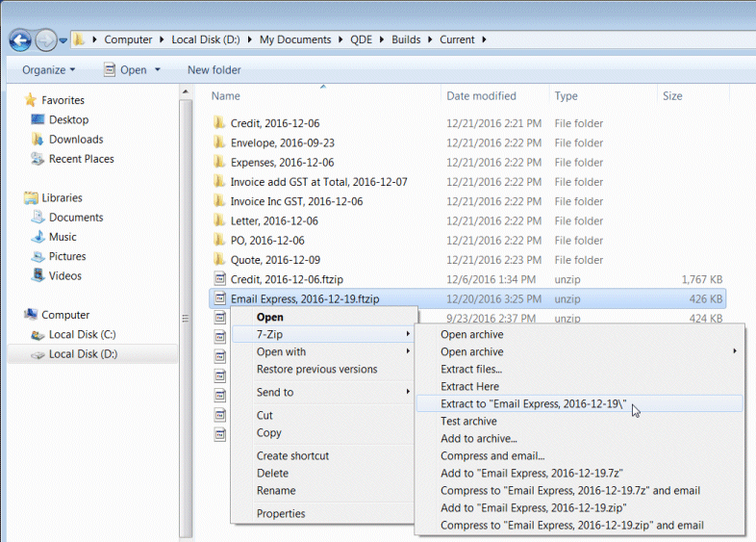The height and width of the screenshot is (542, 756).
Task: Select Invoice add GST at Total folder icon
Action: pyautogui.click(x=219, y=182)
